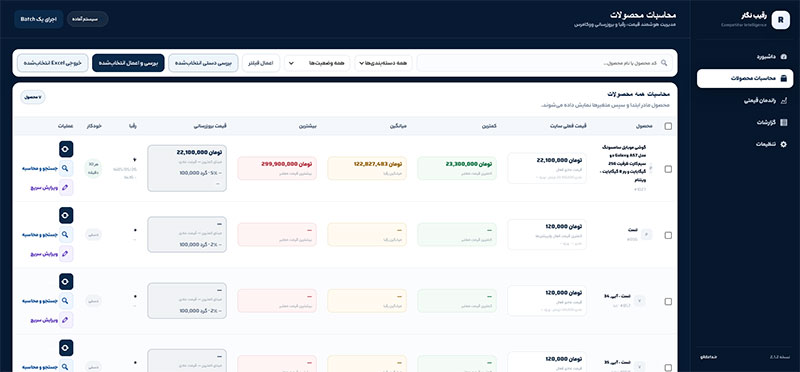Tick the checkbox for the تست - آبی, 34 variant
Screen dimensions: 800x372
(x=668, y=302)
